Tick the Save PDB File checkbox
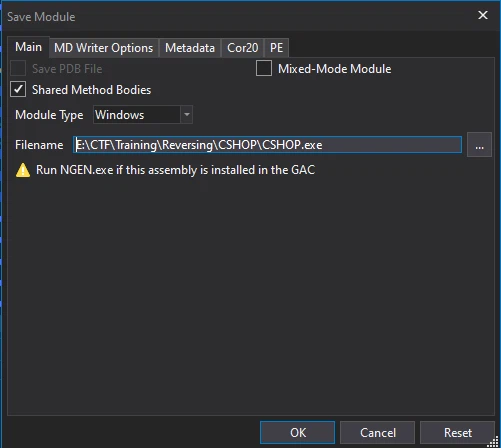Image resolution: width=501 pixels, height=448 pixels. [x=18, y=68]
